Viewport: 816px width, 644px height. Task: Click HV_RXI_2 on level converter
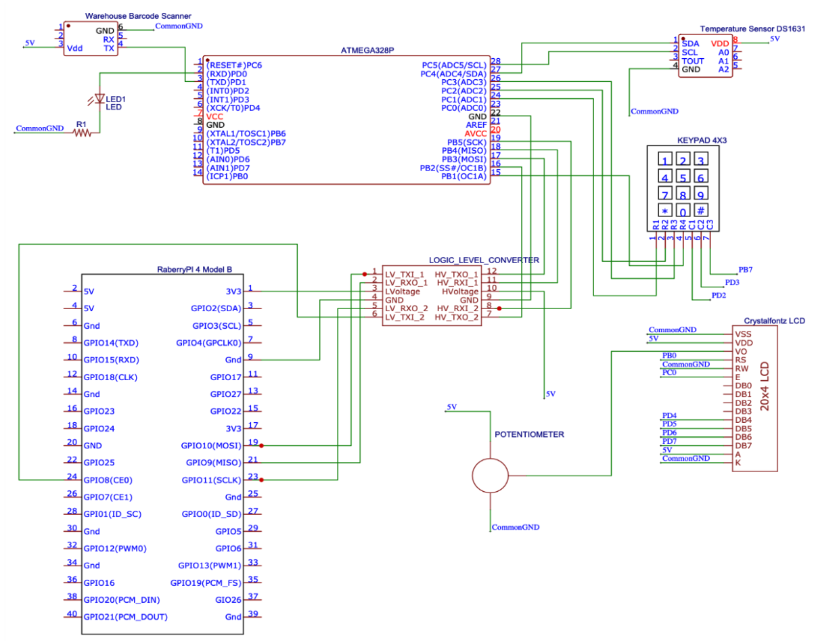[x=457, y=308]
